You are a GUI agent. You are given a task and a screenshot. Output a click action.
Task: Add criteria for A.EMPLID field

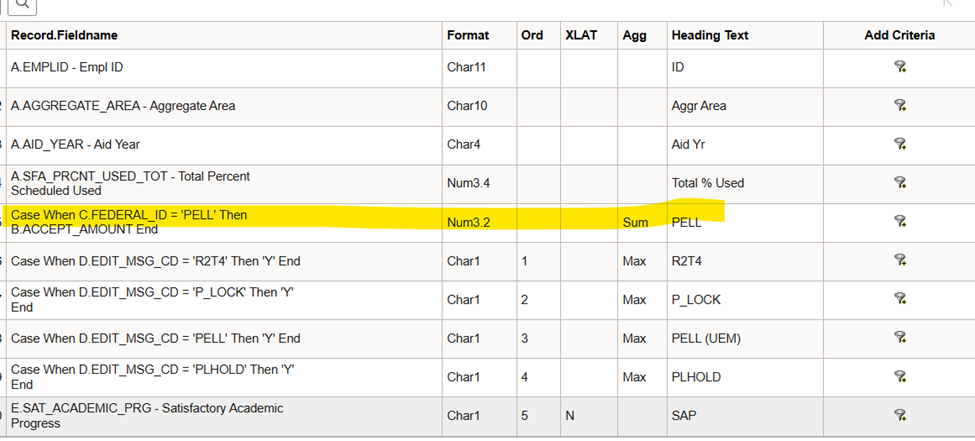(x=900, y=67)
